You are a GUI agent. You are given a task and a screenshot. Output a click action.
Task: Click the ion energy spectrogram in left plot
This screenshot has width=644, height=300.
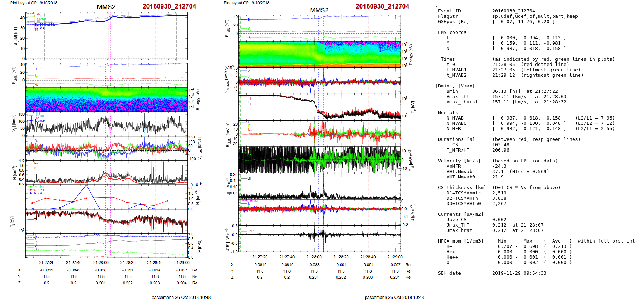point(106,100)
